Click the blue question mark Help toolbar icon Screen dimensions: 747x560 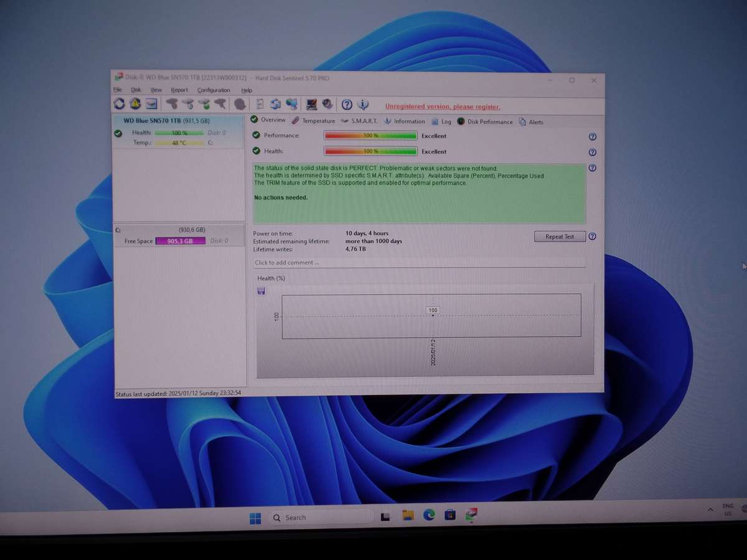point(347,105)
